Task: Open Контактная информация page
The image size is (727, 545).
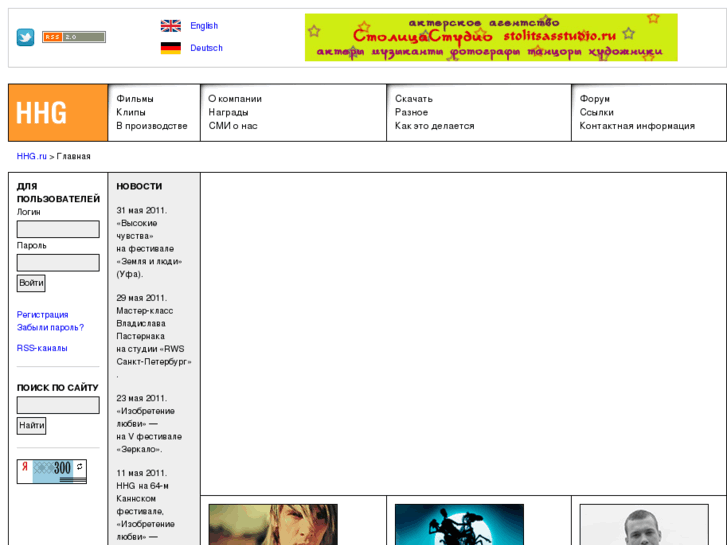Action: coord(637,126)
